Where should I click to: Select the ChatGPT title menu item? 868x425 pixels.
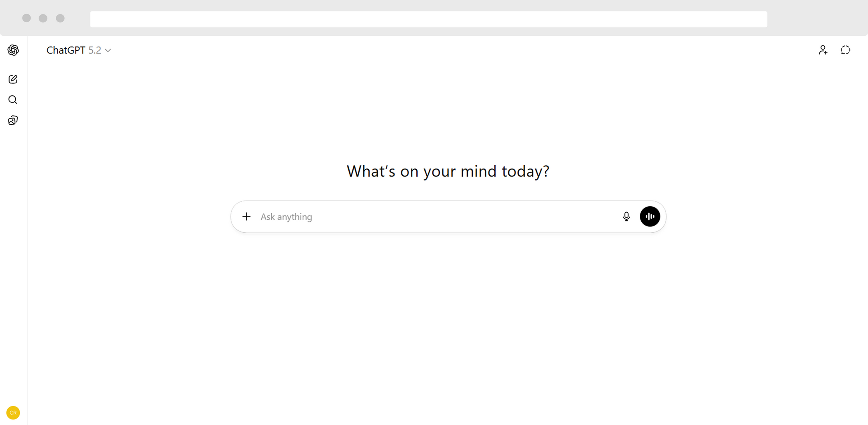point(66,50)
